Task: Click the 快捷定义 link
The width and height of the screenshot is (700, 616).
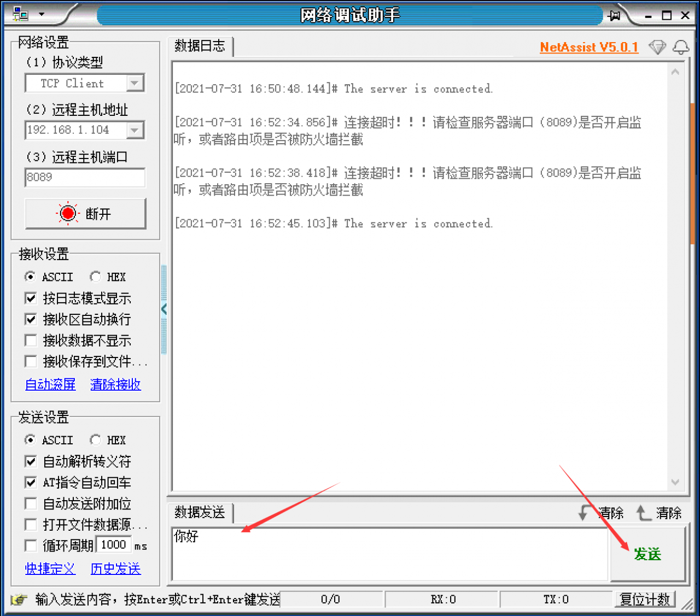Action: pyautogui.click(x=50, y=568)
